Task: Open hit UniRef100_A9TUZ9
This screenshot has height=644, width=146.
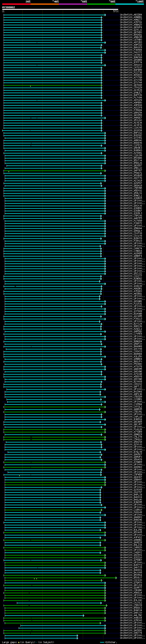Action: point(131,100)
